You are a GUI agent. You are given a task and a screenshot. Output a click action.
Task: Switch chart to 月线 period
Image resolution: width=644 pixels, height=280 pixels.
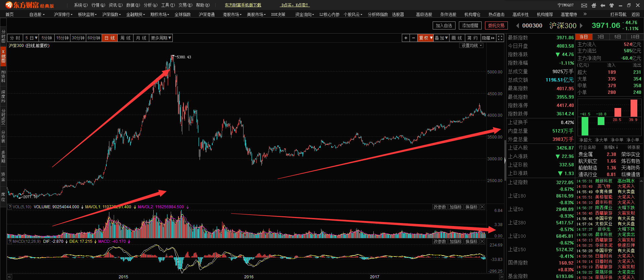coord(141,38)
